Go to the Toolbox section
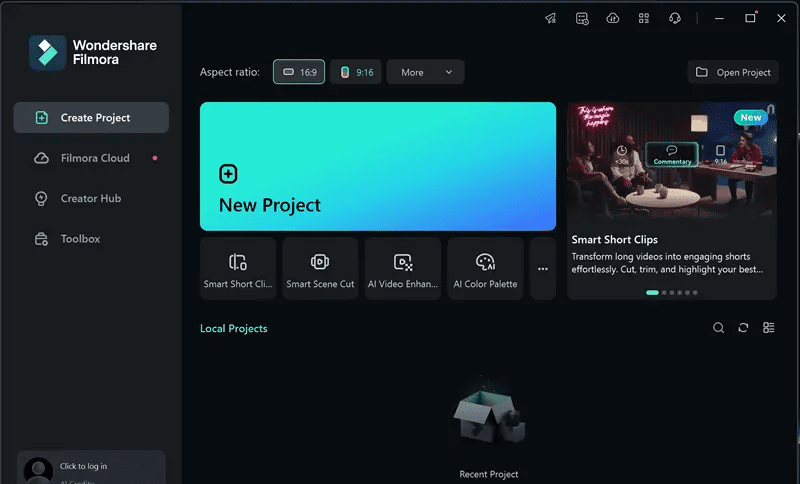Screen dimensions: 800x484 coord(80,239)
